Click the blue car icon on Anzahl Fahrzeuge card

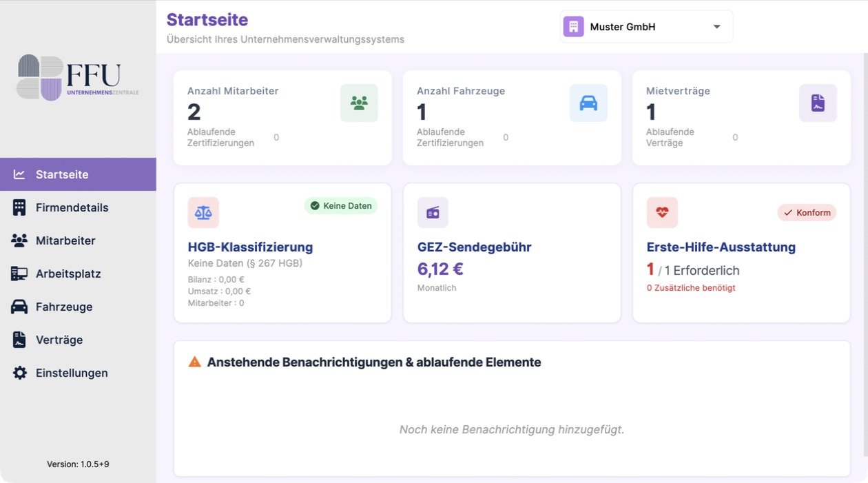click(x=588, y=103)
